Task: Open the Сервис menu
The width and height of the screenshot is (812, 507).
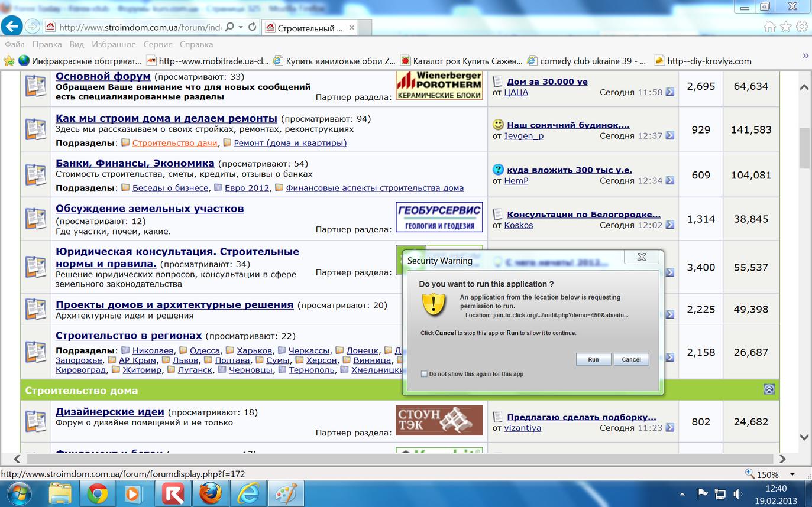Action: click(157, 44)
